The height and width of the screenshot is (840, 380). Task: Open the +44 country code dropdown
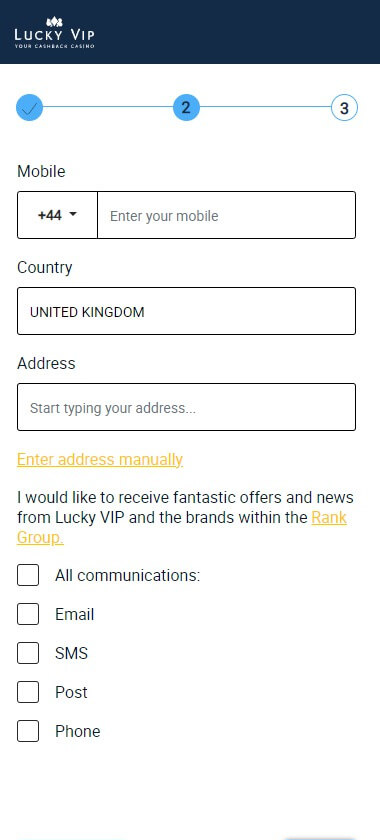pos(57,215)
